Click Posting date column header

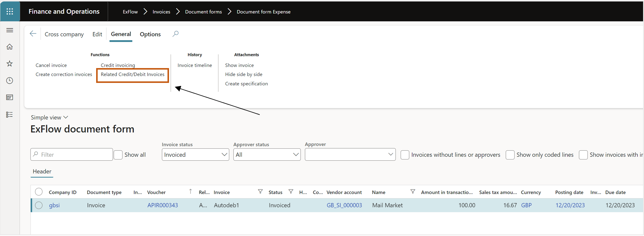569,192
